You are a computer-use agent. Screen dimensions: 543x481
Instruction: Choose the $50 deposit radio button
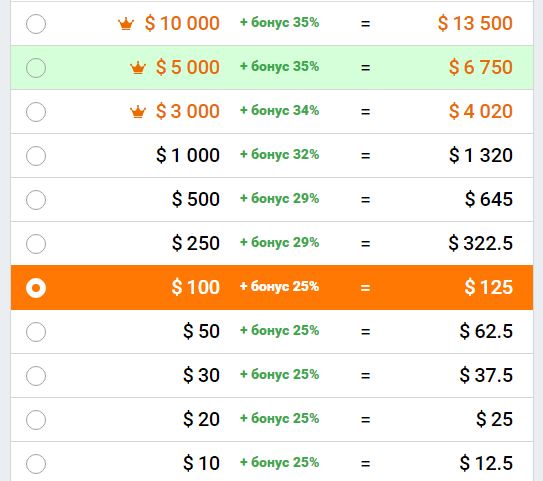[x=36, y=332]
